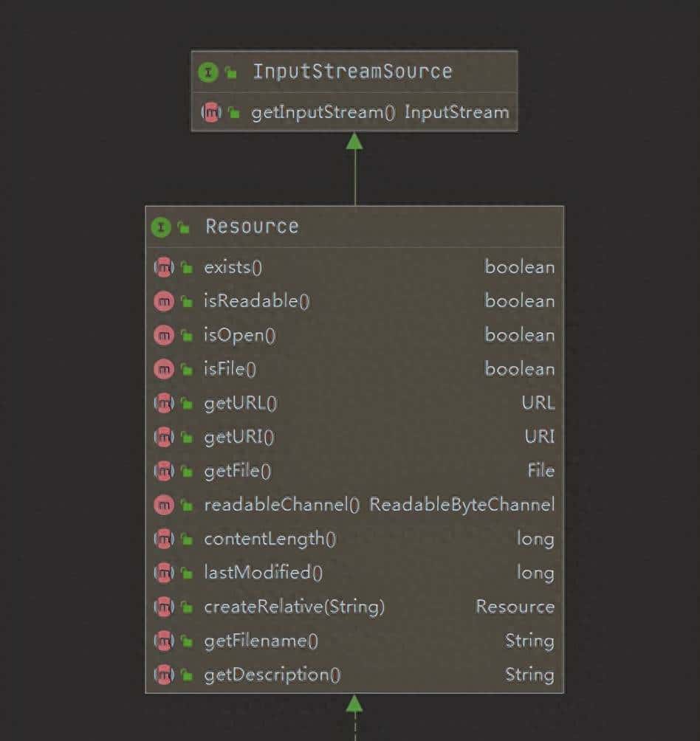
Task: Click the green lock icon beside isOpen()
Action: (x=187, y=336)
